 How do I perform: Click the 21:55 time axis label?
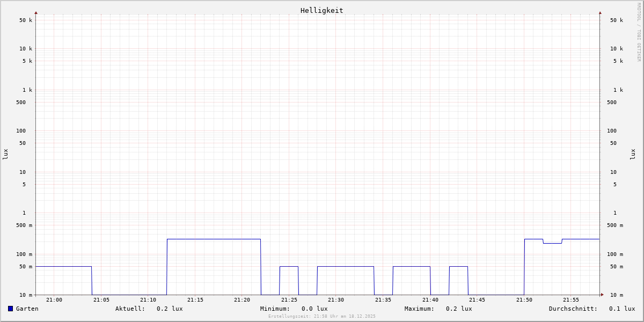571,300
